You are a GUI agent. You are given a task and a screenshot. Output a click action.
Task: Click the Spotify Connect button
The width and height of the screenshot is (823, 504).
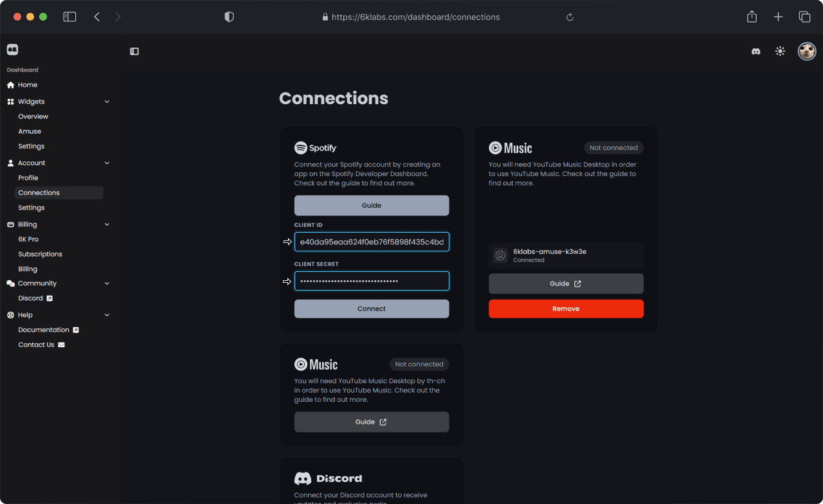pos(372,309)
